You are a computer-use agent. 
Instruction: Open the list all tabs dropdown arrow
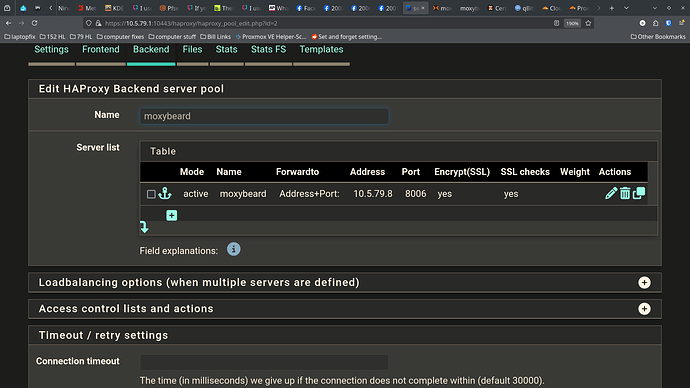click(x=626, y=8)
